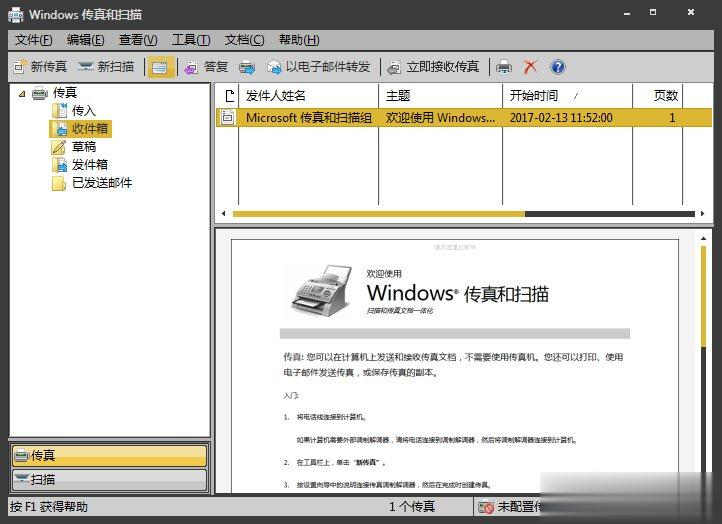
Task: Open the 查看(V) menu
Action: (x=138, y=40)
